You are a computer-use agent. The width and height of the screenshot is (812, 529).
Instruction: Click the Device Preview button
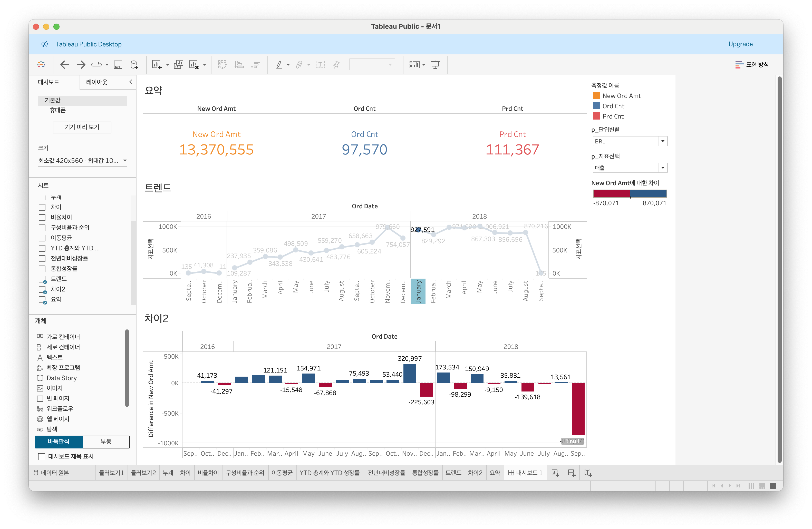coord(82,127)
